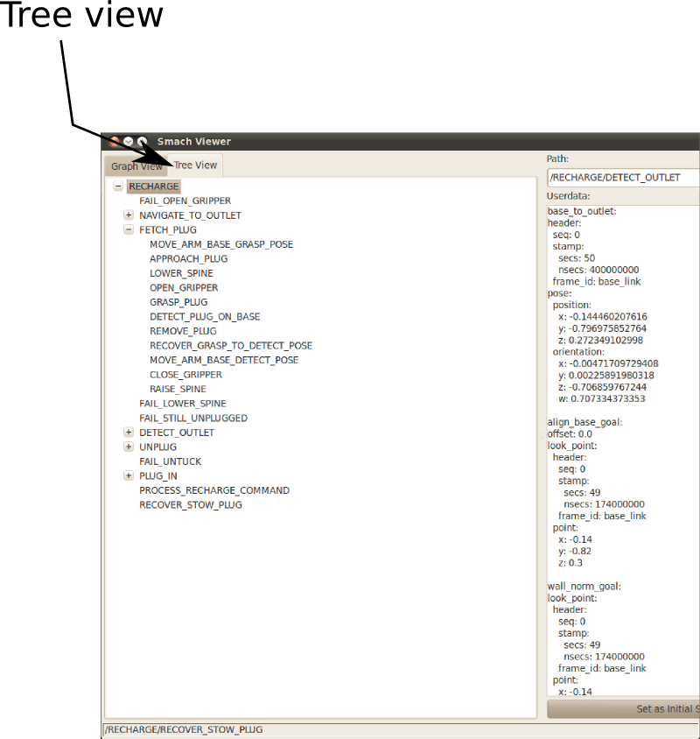700x739 pixels.
Task: Select FAIL_OPEN_GRIPPER in the tree
Action: point(185,201)
